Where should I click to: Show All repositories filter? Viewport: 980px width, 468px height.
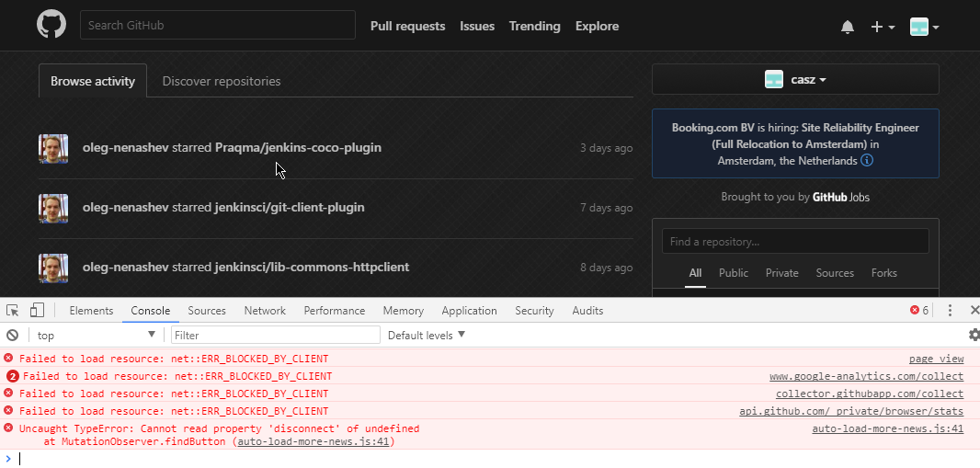point(696,273)
